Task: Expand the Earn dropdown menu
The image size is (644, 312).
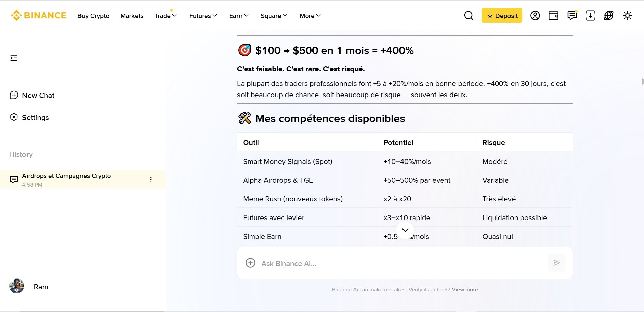Action: (x=239, y=16)
